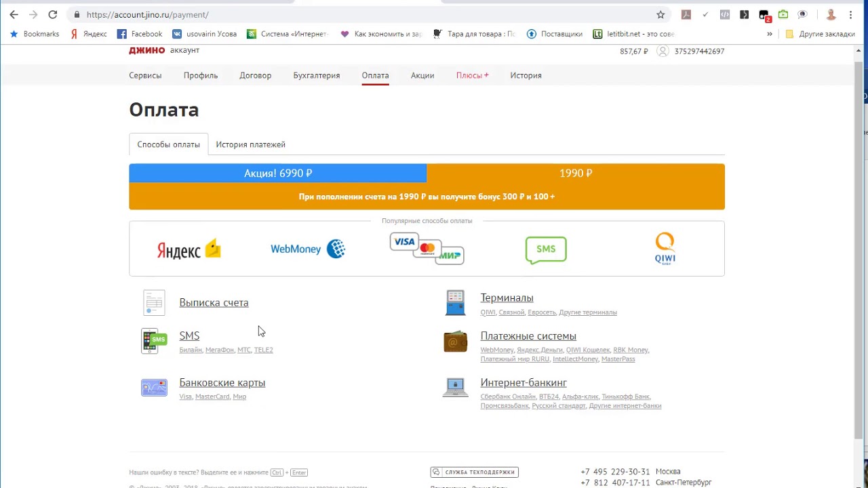868x488 pixels.
Task: Click the browser forward arrow
Action: [33, 14]
